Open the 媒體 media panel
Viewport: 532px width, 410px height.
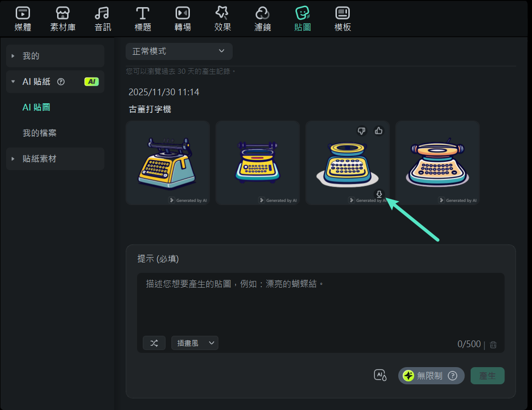[22, 18]
